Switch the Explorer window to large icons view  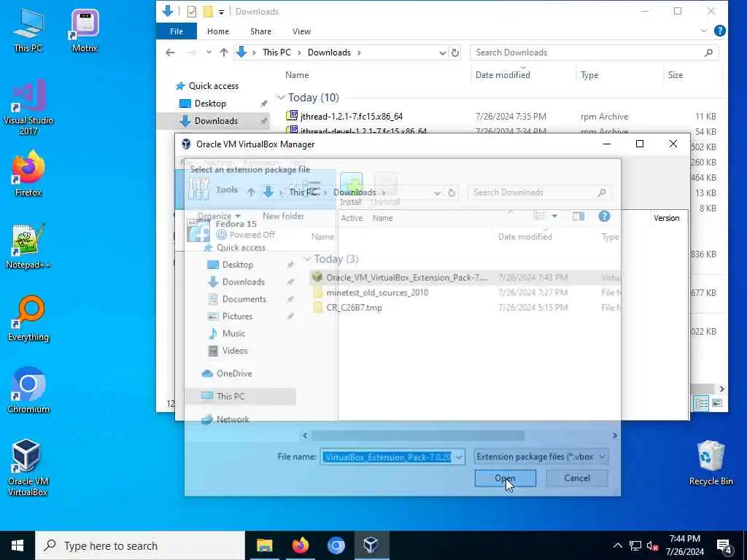pos(716,403)
